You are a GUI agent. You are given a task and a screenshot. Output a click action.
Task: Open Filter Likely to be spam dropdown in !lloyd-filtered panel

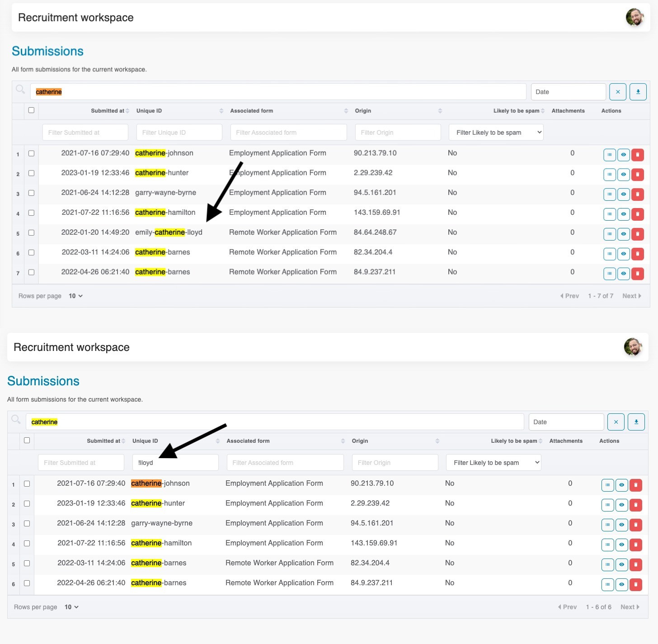[x=493, y=463]
